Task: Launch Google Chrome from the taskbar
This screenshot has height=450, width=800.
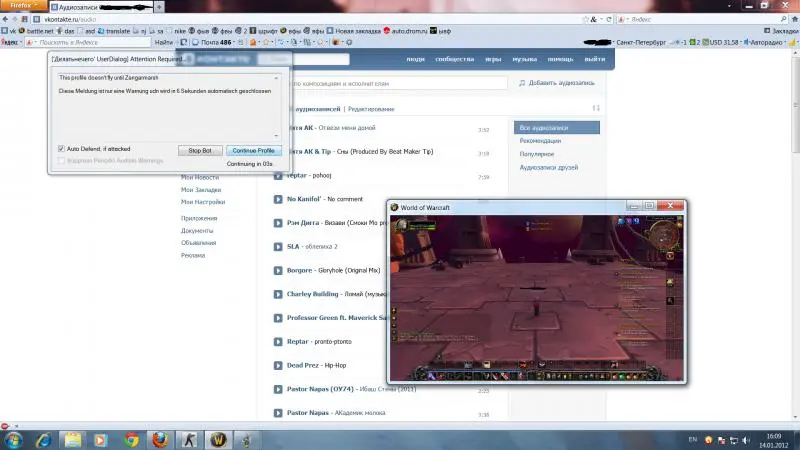Action: coord(131,439)
